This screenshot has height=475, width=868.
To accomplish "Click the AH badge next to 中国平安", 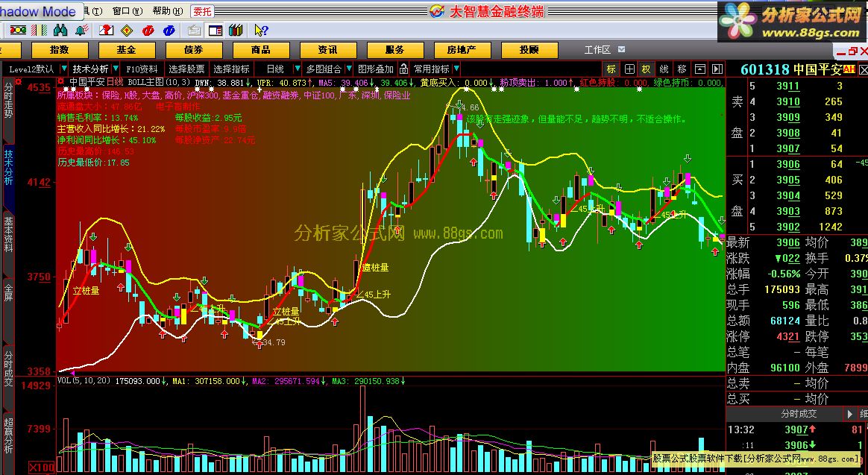I will point(849,69).
